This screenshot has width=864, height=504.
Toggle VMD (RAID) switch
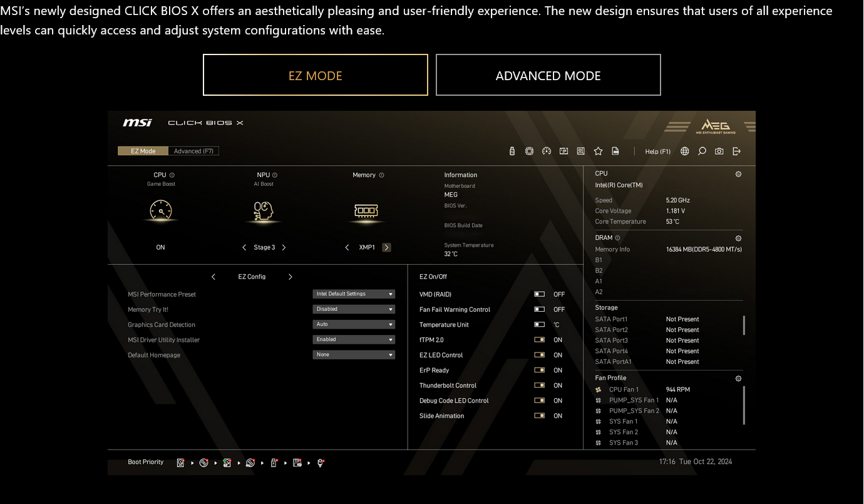pos(539,294)
